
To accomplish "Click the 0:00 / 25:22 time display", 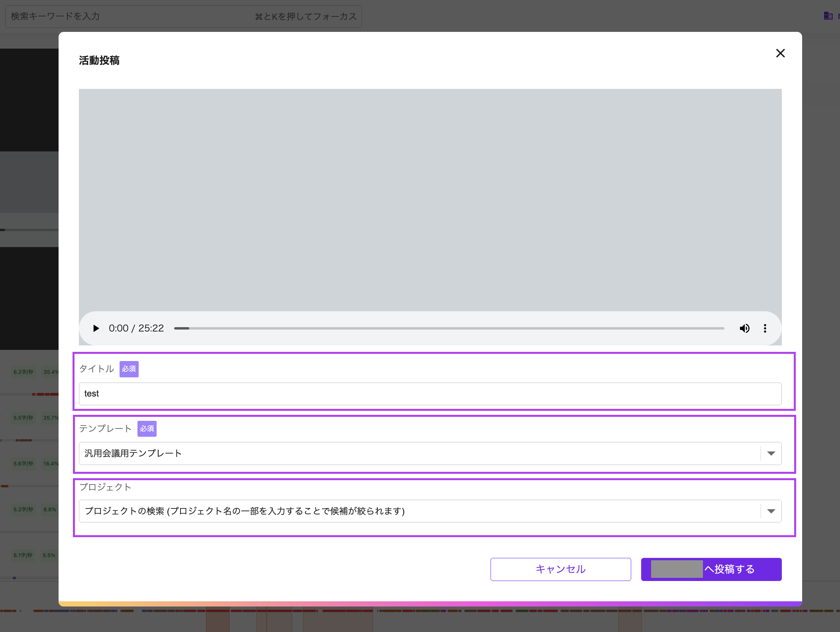I will (x=136, y=328).
